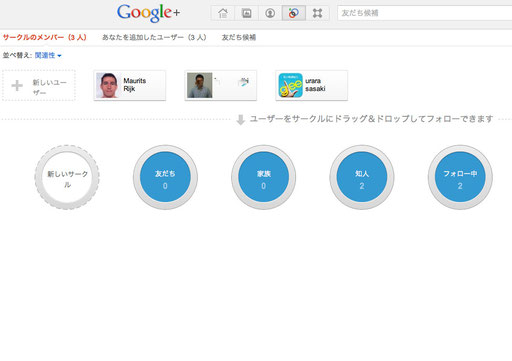Screen dimensions: 512x361
Task: Click Maurits Rijk's profile photo
Action: click(x=109, y=85)
